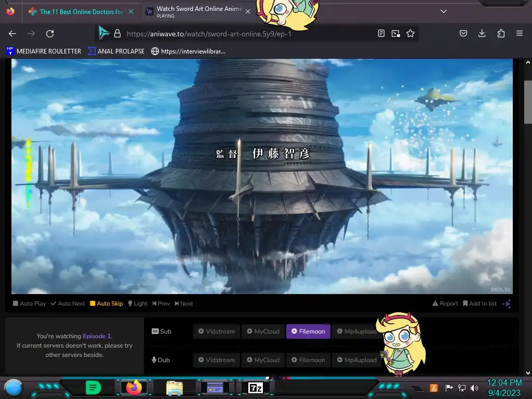532x399 pixels.
Task: Select Sub Filemoon server
Action: pos(308,331)
